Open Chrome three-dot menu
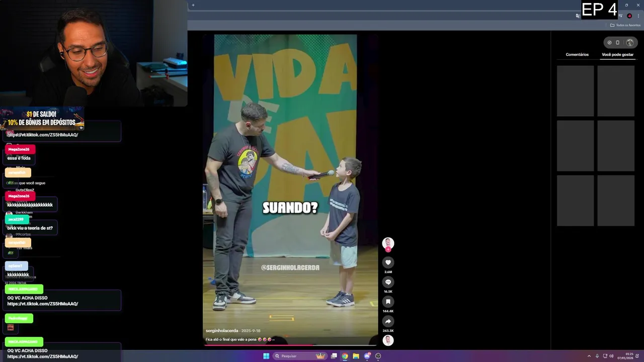This screenshot has width=644, height=362. (638, 16)
